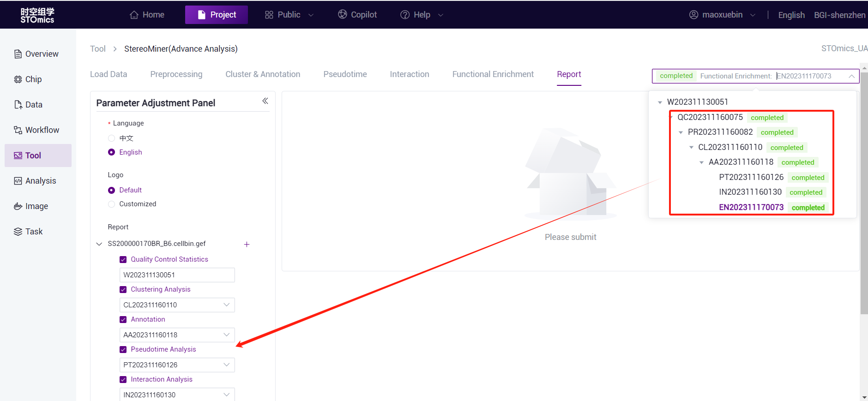The image size is (868, 401).
Task: Switch to the Preprocessing tab
Action: pos(176,74)
